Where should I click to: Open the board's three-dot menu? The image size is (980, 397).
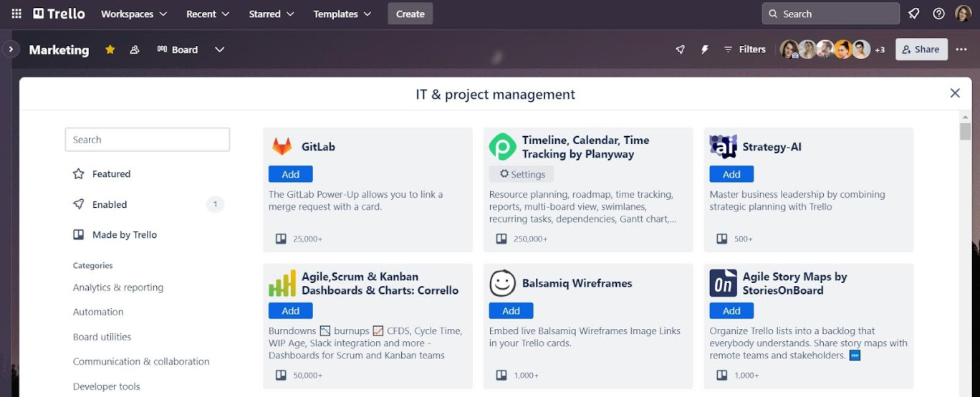click(961, 49)
